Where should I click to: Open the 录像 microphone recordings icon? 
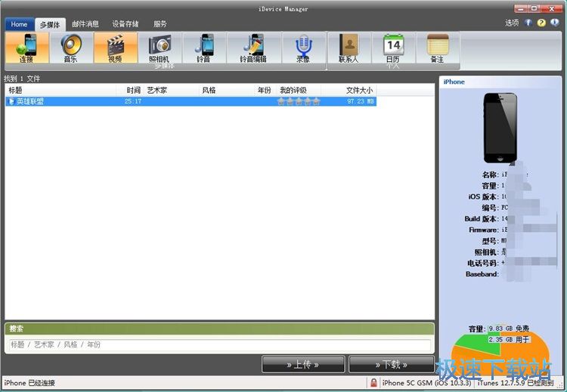(x=303, y=48)
